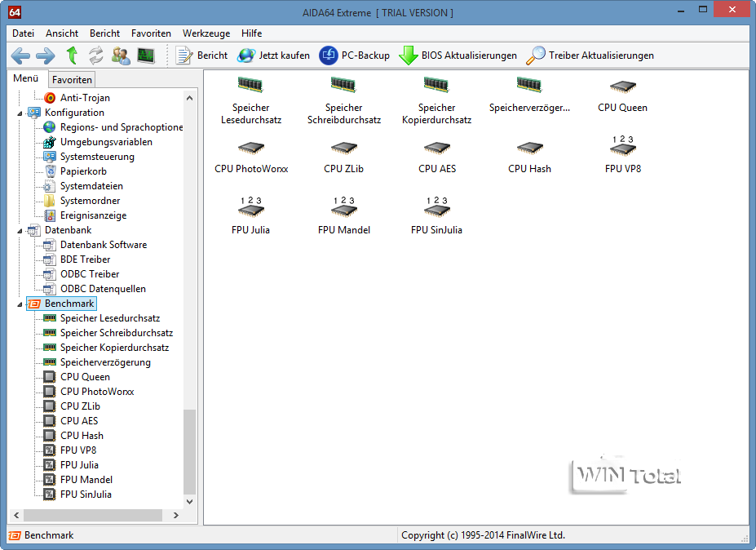Select FPU Mandel in the tree
This screenshot has width=756, height=550.
pyautogui.click(x=86, y=480)
